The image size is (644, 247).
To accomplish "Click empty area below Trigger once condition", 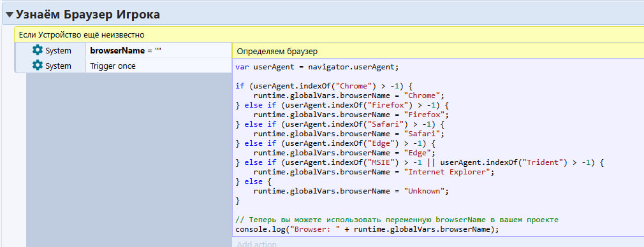I will click(129, 160).
